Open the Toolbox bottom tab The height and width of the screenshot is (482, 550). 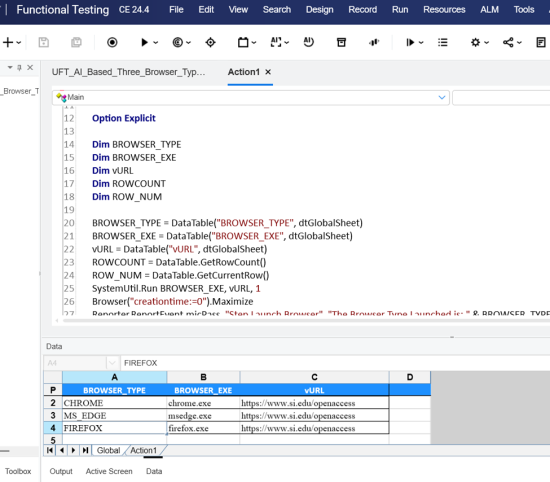[x=18, y=471]
